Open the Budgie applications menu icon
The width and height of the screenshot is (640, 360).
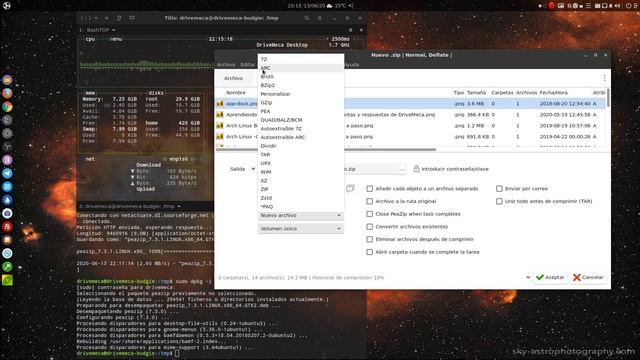[7, 6]
